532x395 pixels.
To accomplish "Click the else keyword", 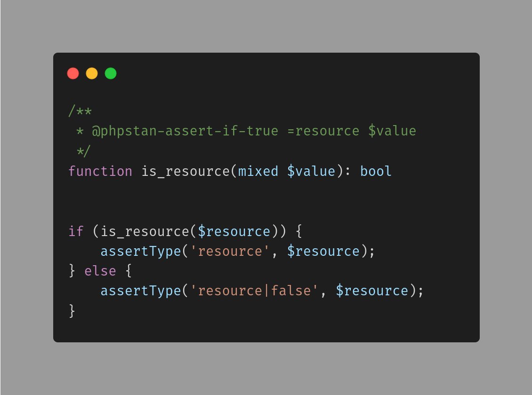I will [100, 271].
